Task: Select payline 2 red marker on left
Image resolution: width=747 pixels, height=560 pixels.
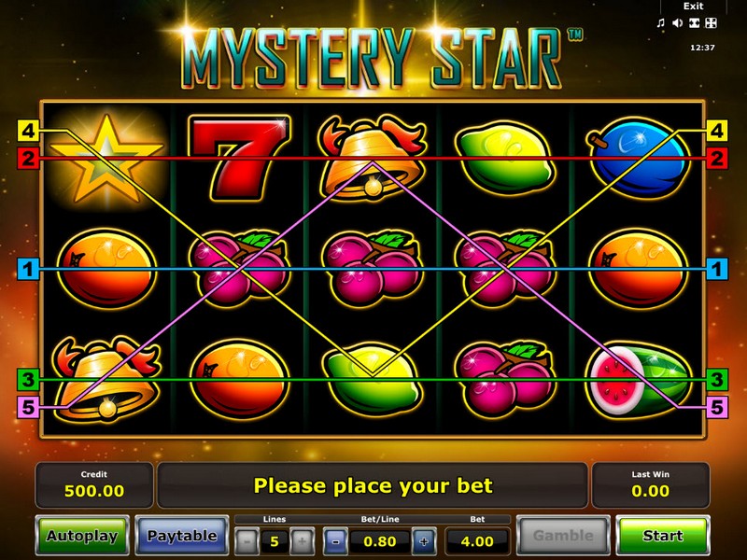Action: pos(28,158)
